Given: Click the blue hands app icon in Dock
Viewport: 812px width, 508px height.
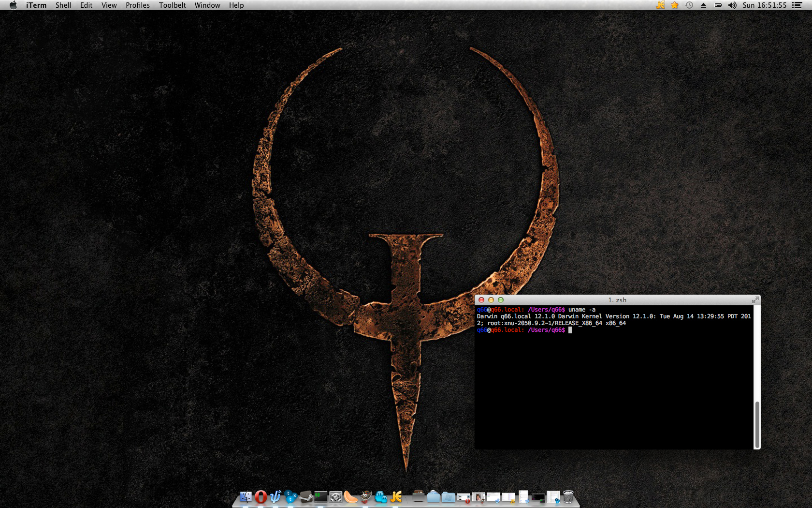Looking at the screenshot, I should click(380, 497).
